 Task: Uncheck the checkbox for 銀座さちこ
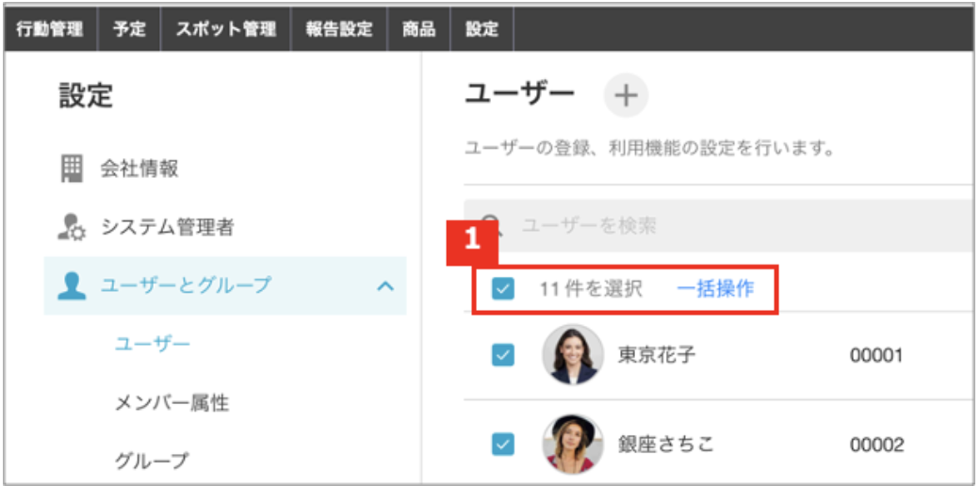pyautogui.click(x=502, y=445)
